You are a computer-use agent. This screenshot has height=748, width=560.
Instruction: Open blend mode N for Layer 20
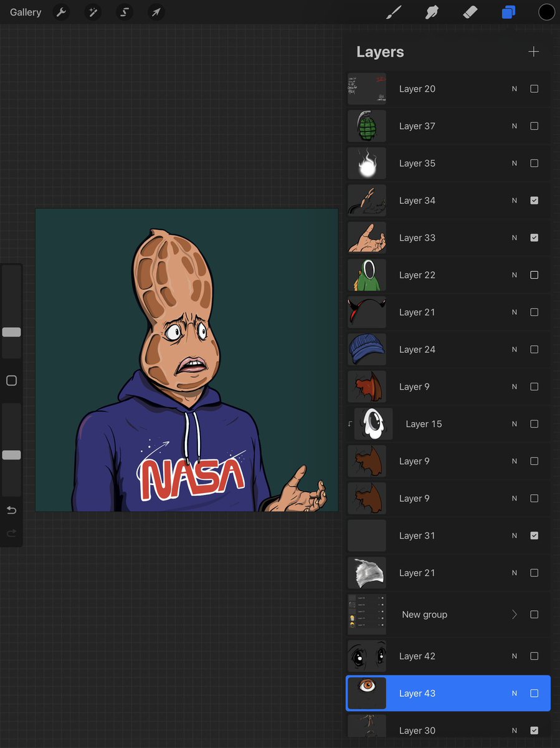[x=515, y=89]
